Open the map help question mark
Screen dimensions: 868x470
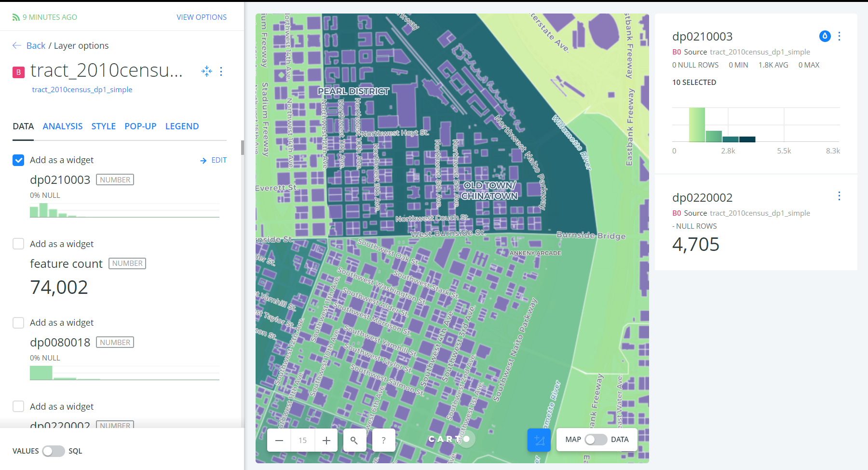point(383,440)
